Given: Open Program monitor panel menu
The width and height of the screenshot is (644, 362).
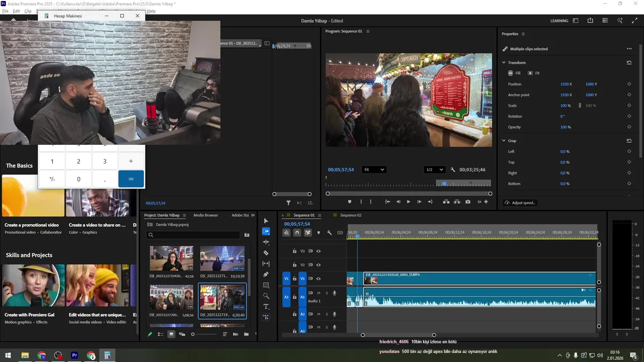Looking at the screenshot, I should coord(368,31).
